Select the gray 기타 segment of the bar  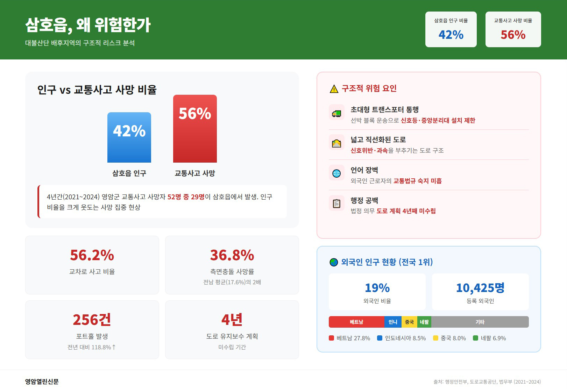(480, 322)
